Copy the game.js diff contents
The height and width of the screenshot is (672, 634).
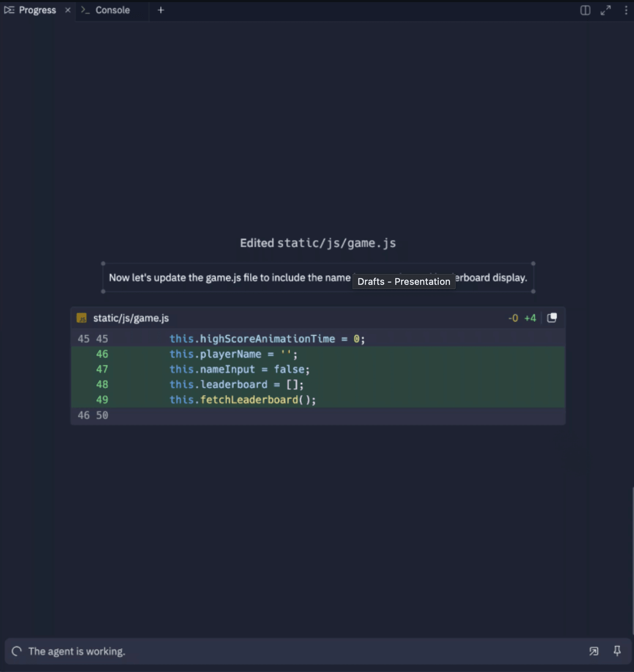(x=552, y=318)
